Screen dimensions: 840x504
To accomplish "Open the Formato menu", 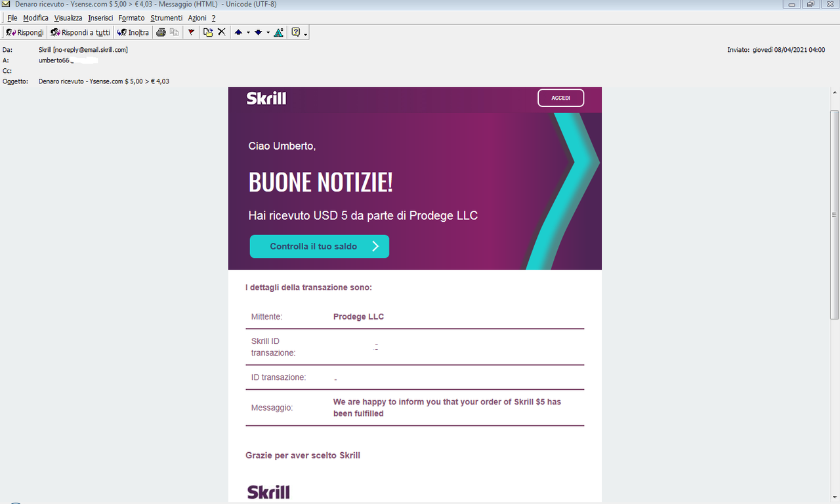I will [131, 18].
